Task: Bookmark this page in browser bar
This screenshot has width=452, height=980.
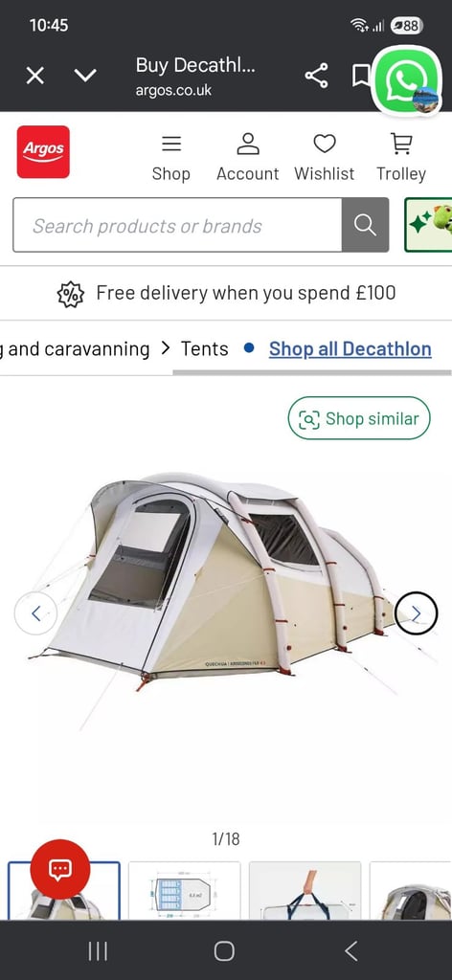Action: (x=360, y=77)
